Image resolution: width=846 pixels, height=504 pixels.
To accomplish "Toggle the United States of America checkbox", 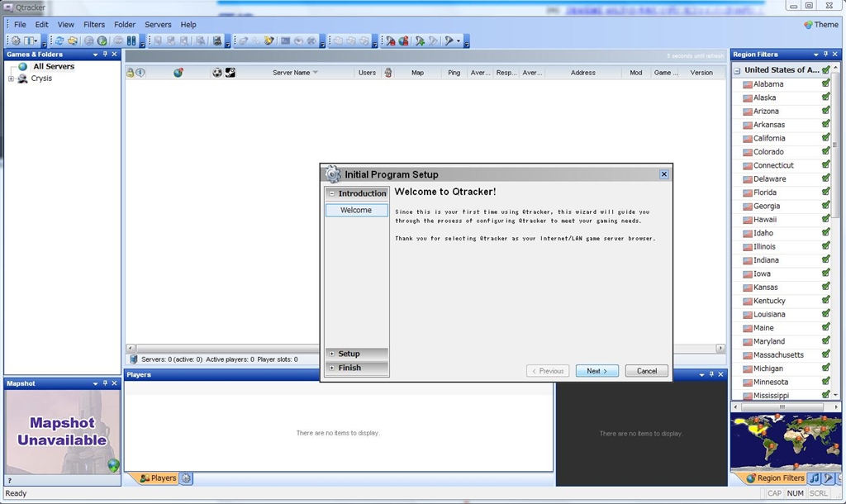I will 826,69.
